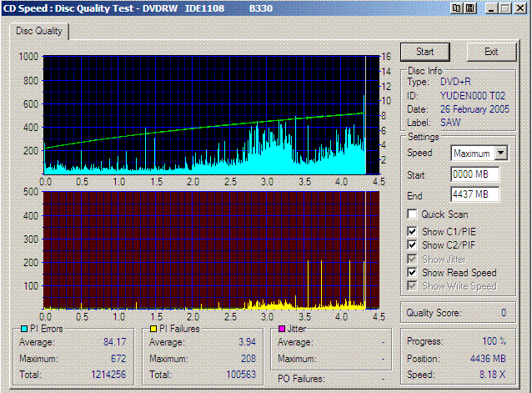The image size is (532, 393).
Task: Click the PO Failures label
Action: (301, 379)
